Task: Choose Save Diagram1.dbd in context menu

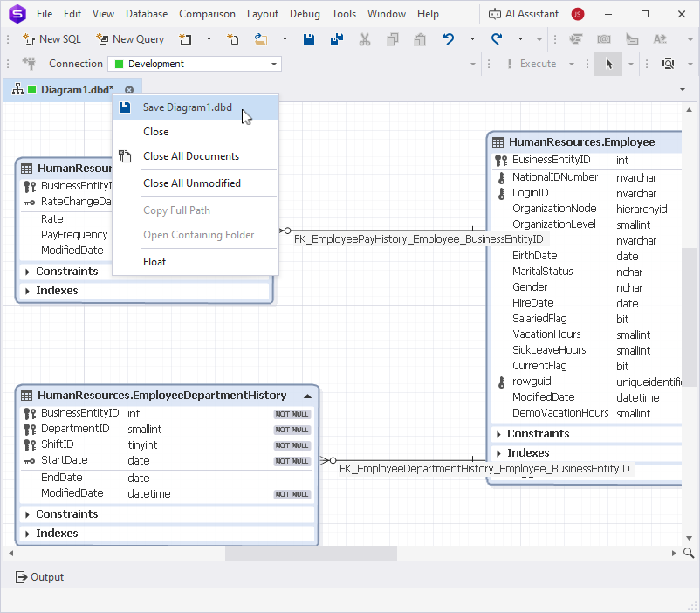Action: pyautogui.click(x=196, y=107)
